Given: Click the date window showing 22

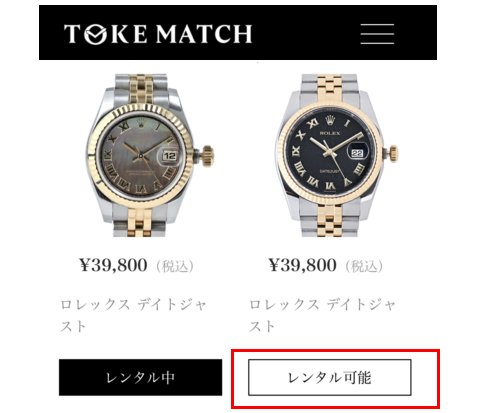Looking at the screenshot, I should click(x=357, y=153).
